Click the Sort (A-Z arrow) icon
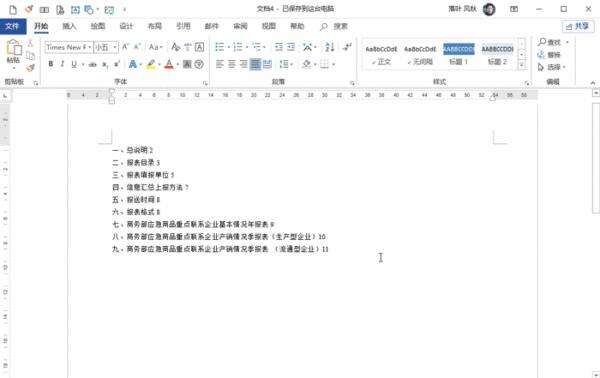Viewport: 600px width, 378px height. [x=329, y=47]
